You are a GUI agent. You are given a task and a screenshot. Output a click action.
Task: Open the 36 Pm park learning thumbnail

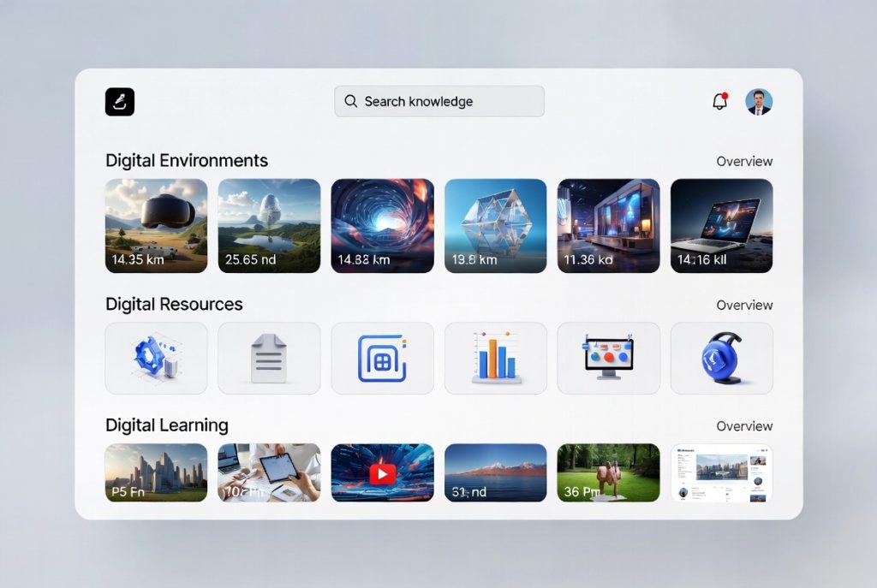(x=608, y=472)
